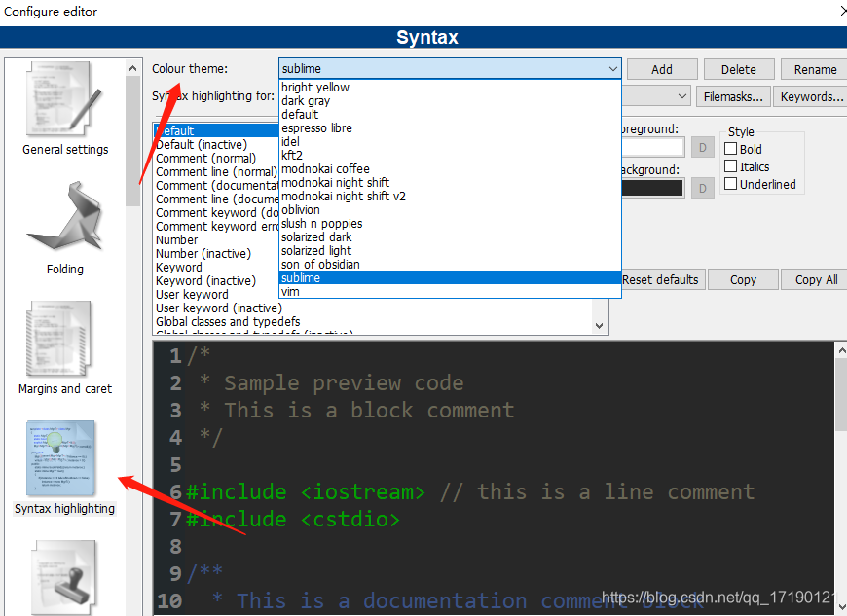
Task: Open the Filemasks dialog
Action: pos(733,96)
